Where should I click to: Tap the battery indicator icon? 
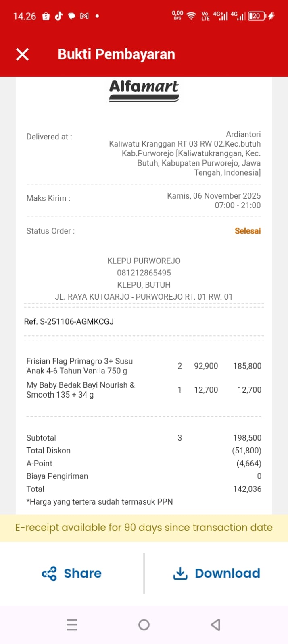click(257, 16)
